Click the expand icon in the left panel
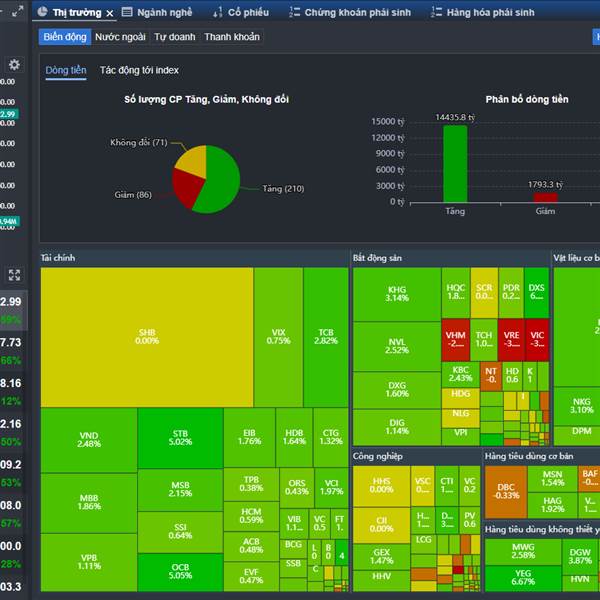 point(14,275)
